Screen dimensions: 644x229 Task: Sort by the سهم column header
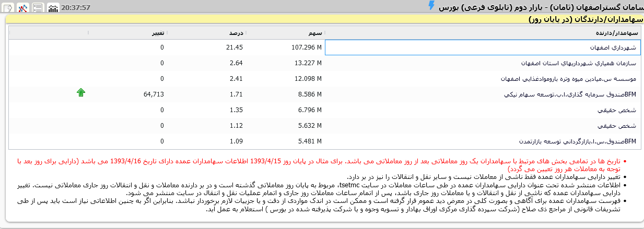[x=313, y=32]
